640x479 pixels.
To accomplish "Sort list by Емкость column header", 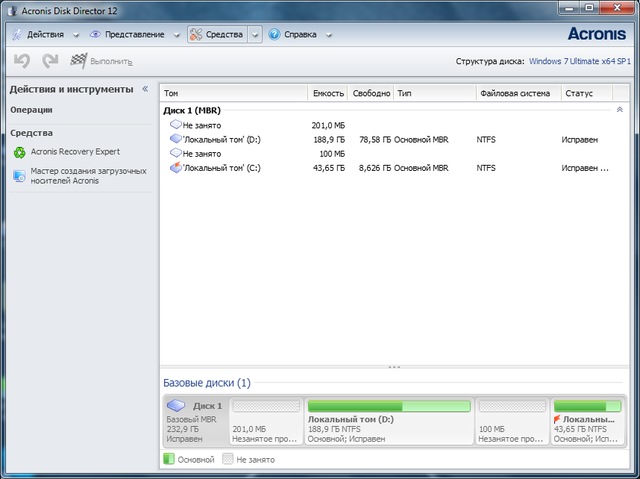I will [x=328, y=92].
